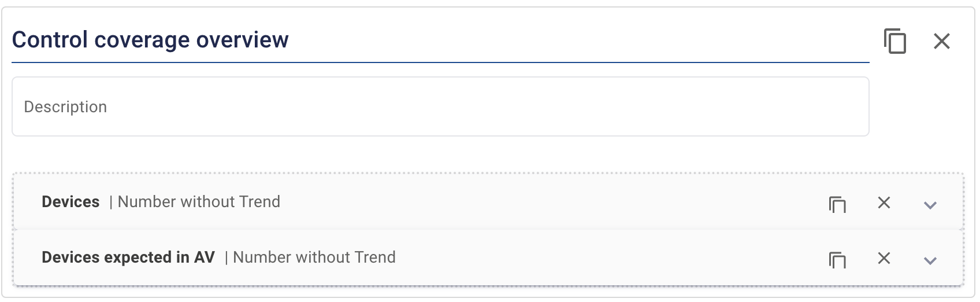
Task: Close the Control coverage overview section
Action: [942, 41]
